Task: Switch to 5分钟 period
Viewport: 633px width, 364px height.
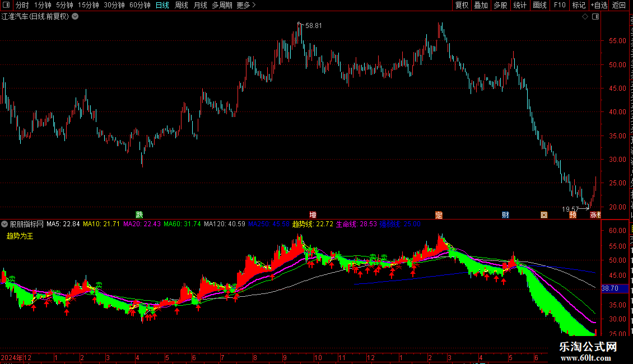Action: [x=64, y=5]
